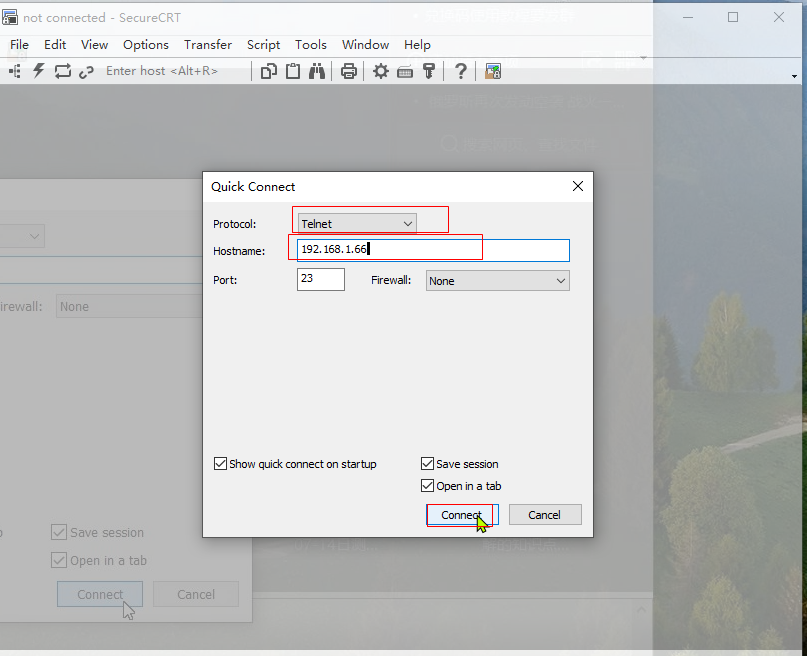
Task: Open the Help menu
Action: click(x=417, y=45)
